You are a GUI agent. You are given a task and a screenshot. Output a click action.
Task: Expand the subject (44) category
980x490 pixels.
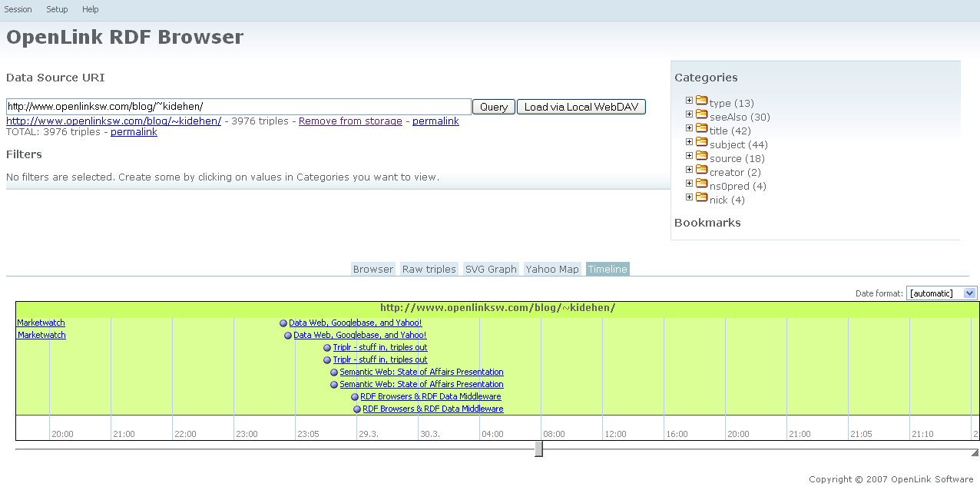point(689,142)
